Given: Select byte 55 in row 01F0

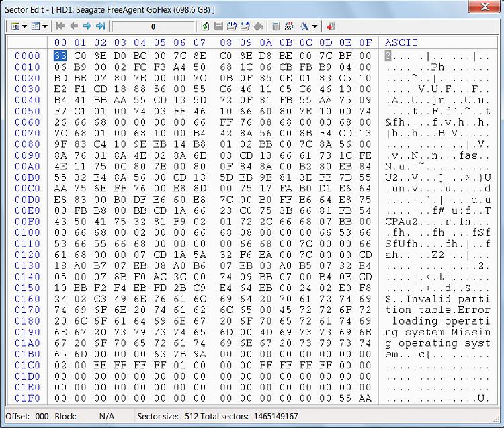Looking at the screenshot, I should click(x=345, y=398).
